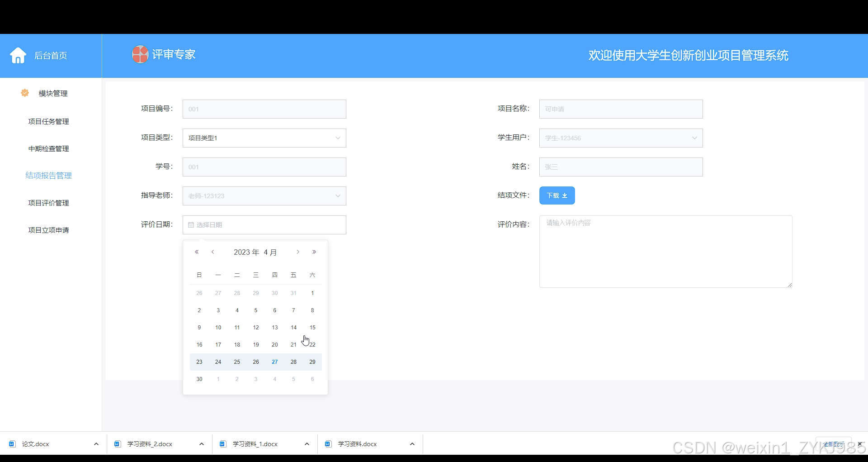Click the 模块管理 gear icon
868x462 pixels.
pos(25,93)
